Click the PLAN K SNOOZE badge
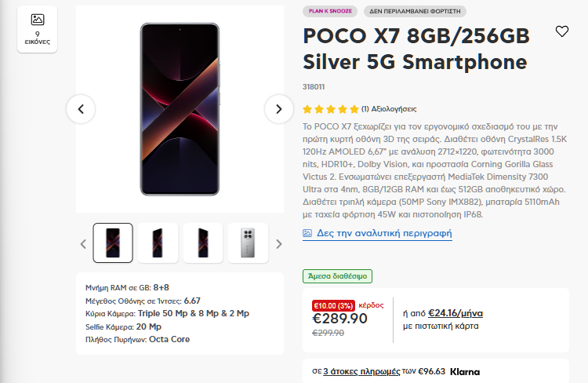Image resolution: width=588 pixels, height=383 pixels. 330,11
